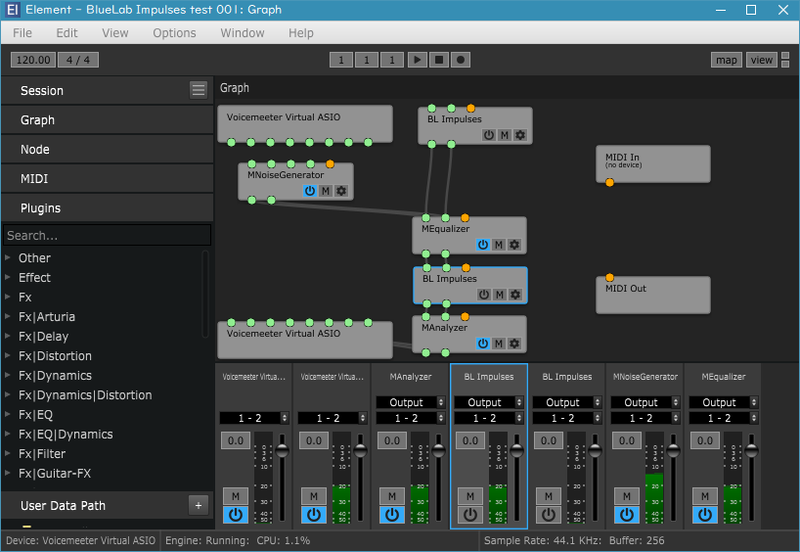Viewport: 800px width, 552px height.
Task: Switch to the MIDI panel tab
Action: [107, 179]
